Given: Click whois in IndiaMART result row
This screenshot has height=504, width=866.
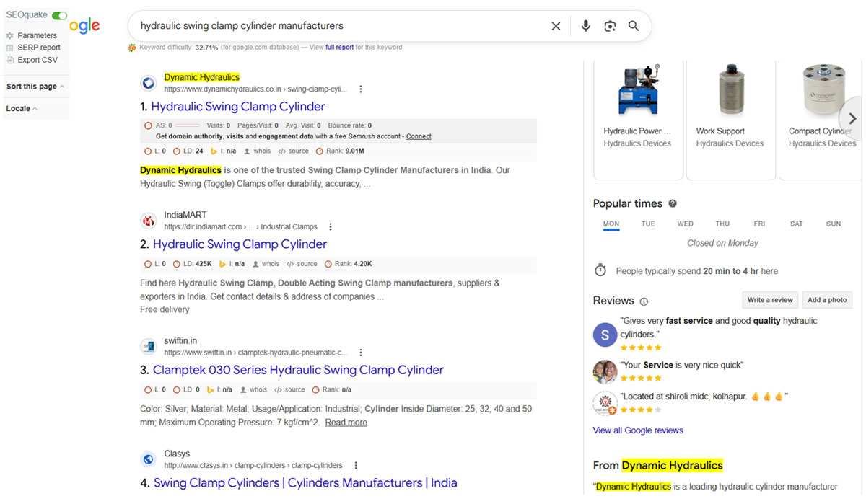Looking at the screenshot, I should tap(266, 264).
